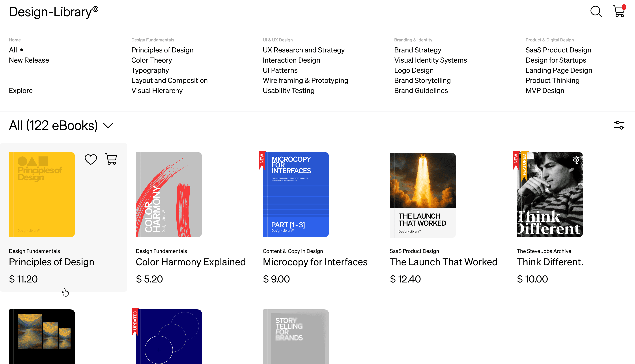
Task: Open Color Harmony book cover
Action: (x=169, y=195)
